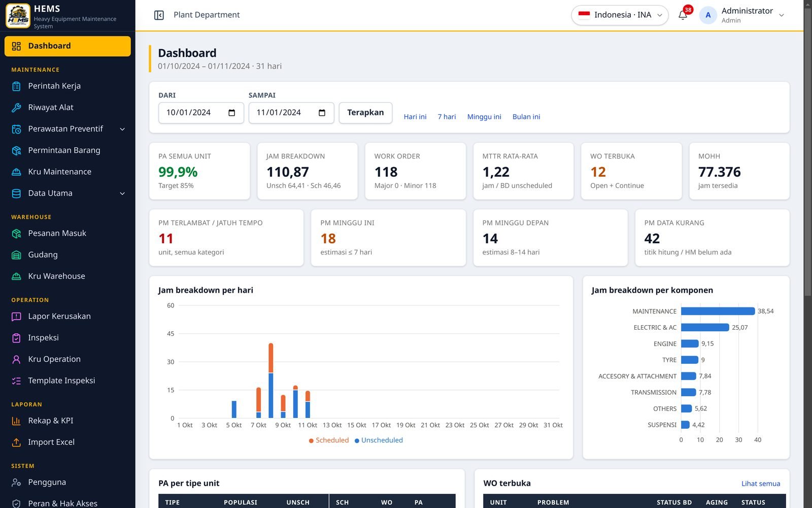Image resolution: width=812 pixels, height=508 pixels.
Task: Open Import Excel upload icon
Action: pyautogui.click(x=16, y=442)
